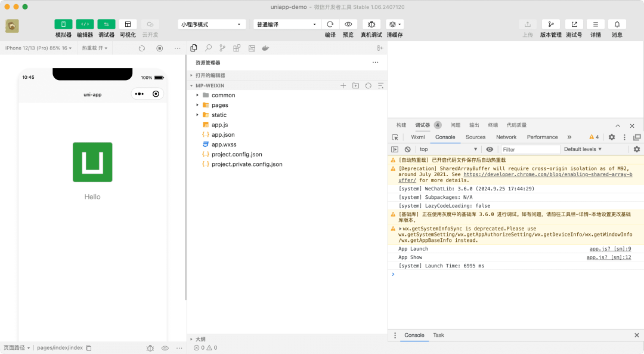Viewport: 644px width, 354px height.
Task: Select the Network devtools tab
Action: click(506, 137)
